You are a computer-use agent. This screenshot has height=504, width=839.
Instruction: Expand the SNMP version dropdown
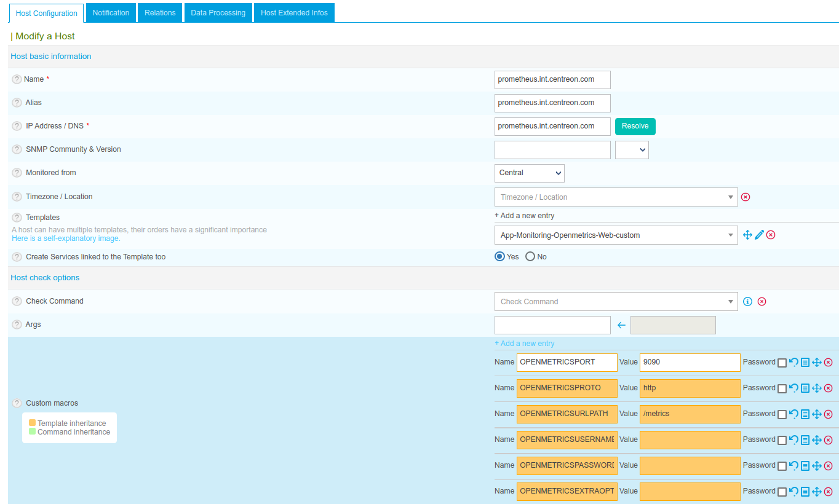632,150
